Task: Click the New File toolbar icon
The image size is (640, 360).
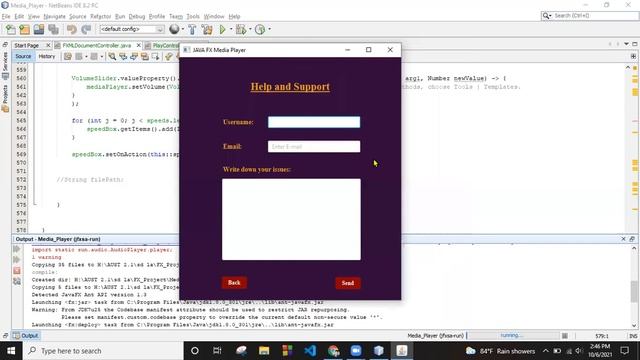Action: click(x=11, y=29)
